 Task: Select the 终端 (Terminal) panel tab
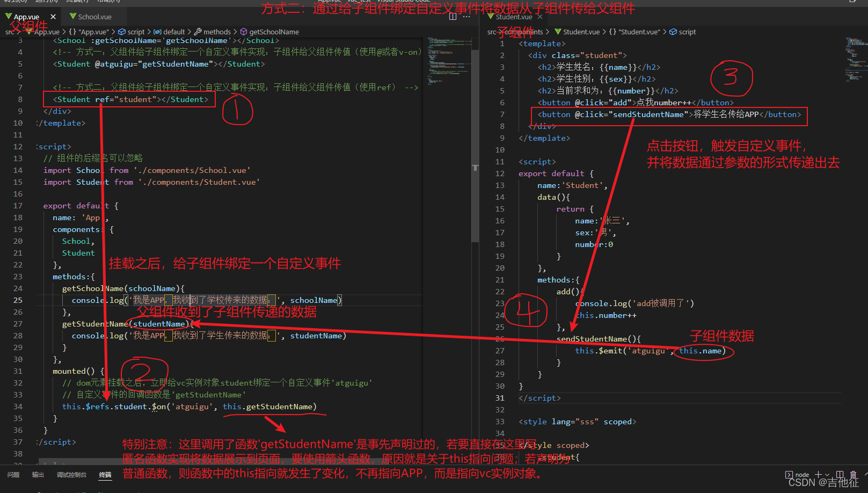coord(105,475)
